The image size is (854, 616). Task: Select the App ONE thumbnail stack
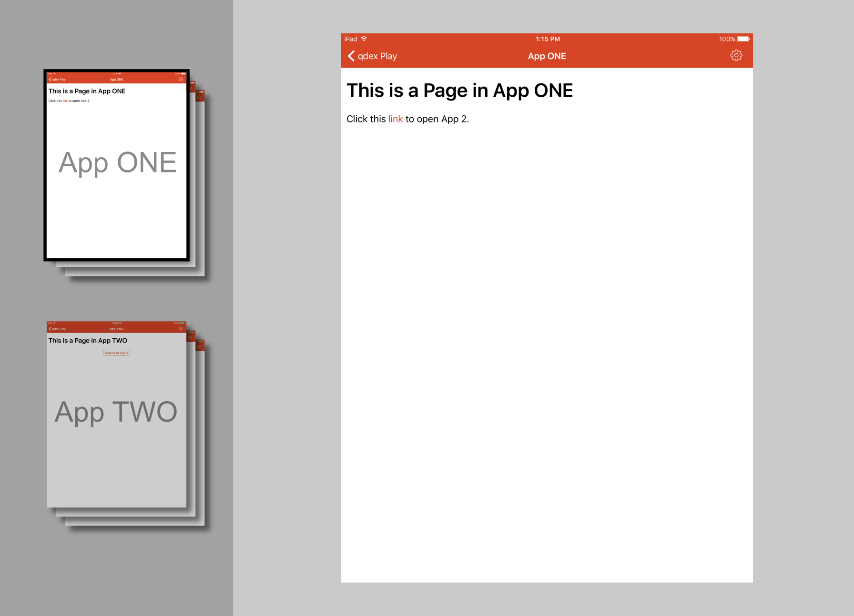(117, 165)
